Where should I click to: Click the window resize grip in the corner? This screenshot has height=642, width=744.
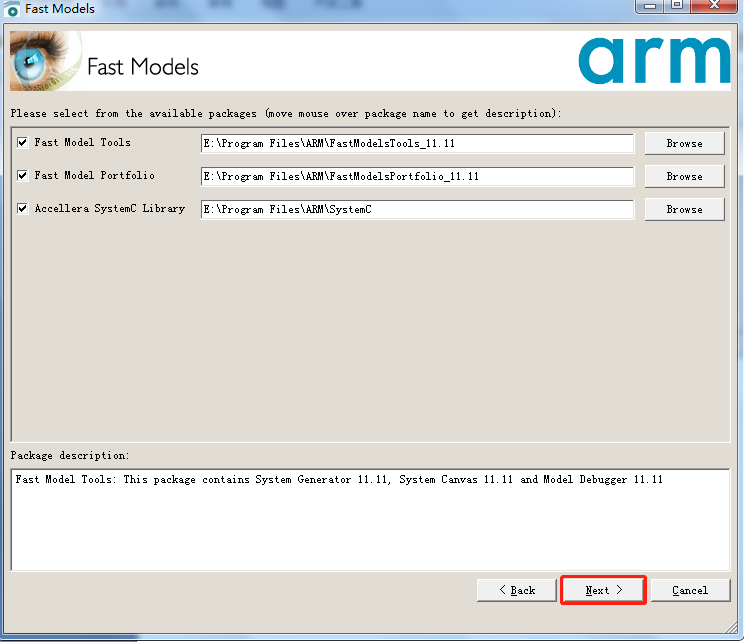(732, 627)
